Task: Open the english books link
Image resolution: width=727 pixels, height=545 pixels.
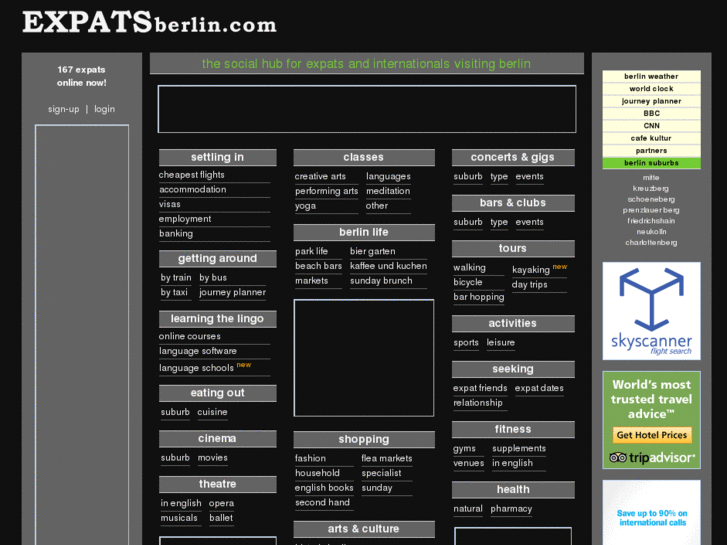Action: [324, 488]
